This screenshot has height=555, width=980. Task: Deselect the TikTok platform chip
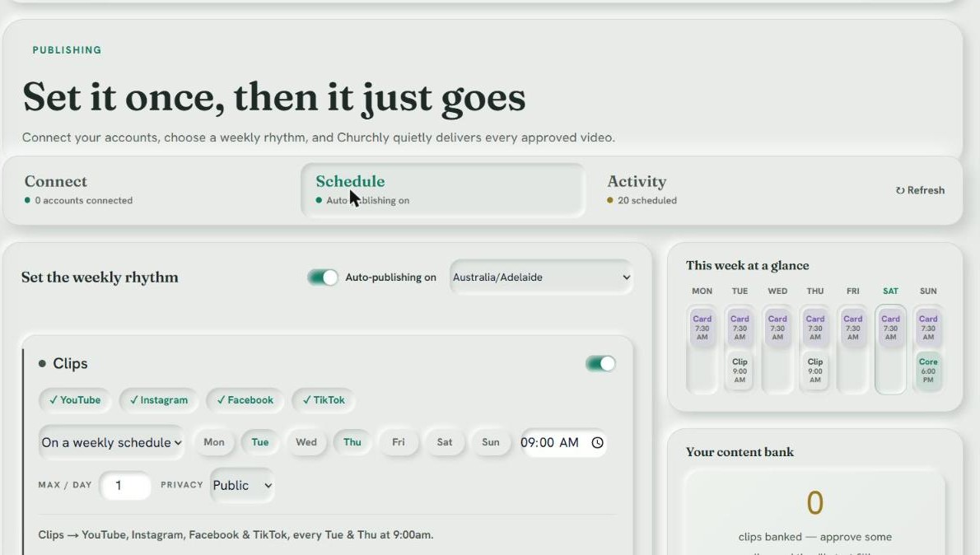click(x=324, y=400)
